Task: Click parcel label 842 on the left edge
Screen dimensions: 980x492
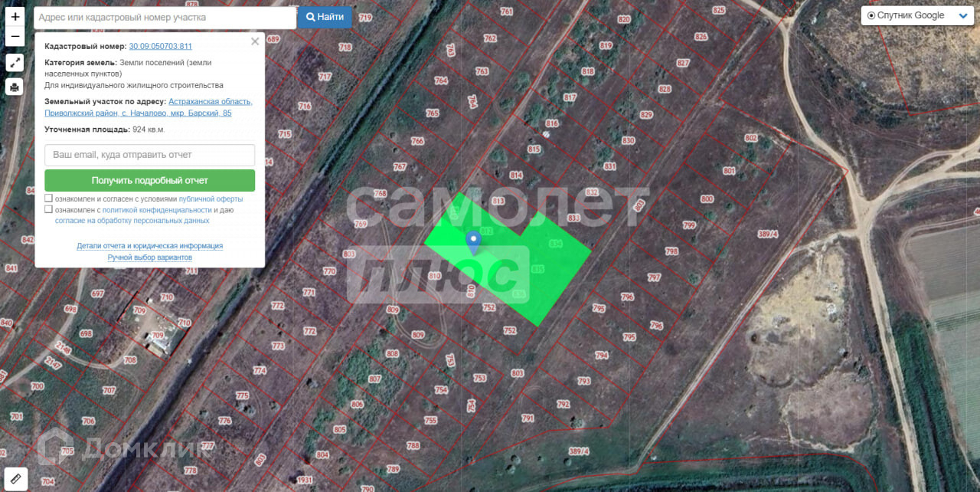Action: [28, 240]
